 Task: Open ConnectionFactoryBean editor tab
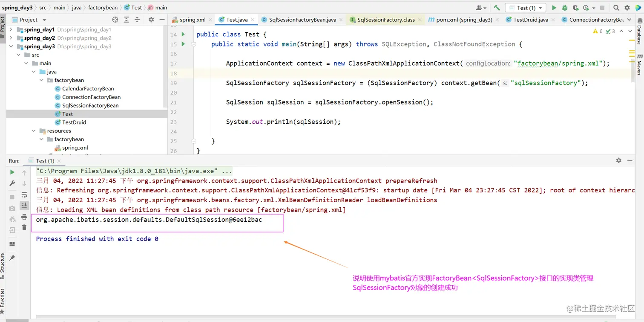click(x=592, y=20)
